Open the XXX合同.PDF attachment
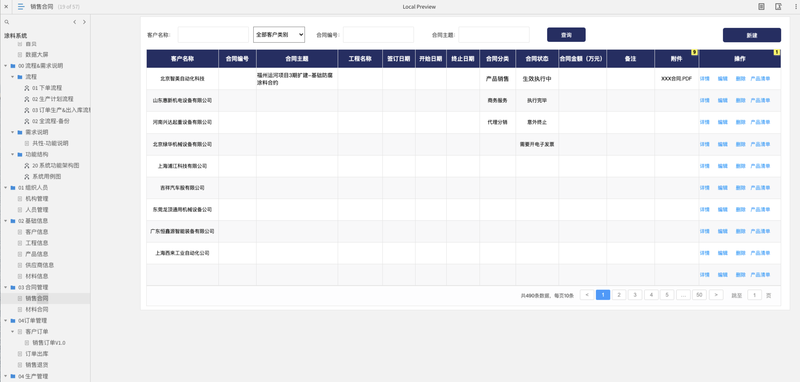 pyautogui.click(x=677, y=79)
